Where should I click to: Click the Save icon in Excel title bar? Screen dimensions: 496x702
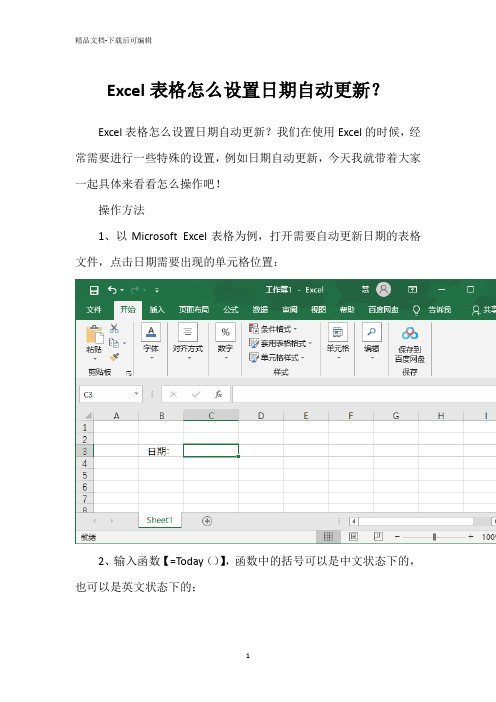click(x=94, y=290)
